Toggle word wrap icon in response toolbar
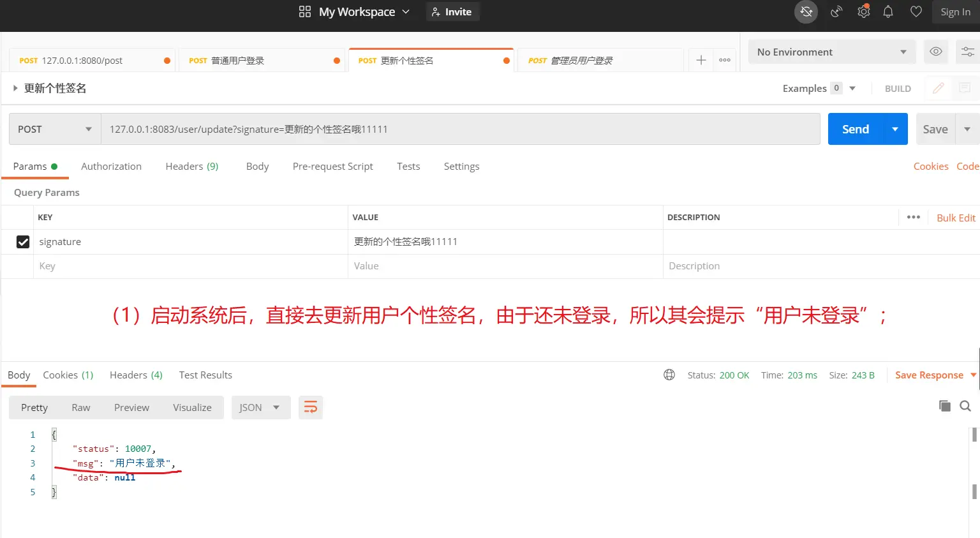Image resolution: width=980 pixels, height=538 pixels. click(311, 407)
